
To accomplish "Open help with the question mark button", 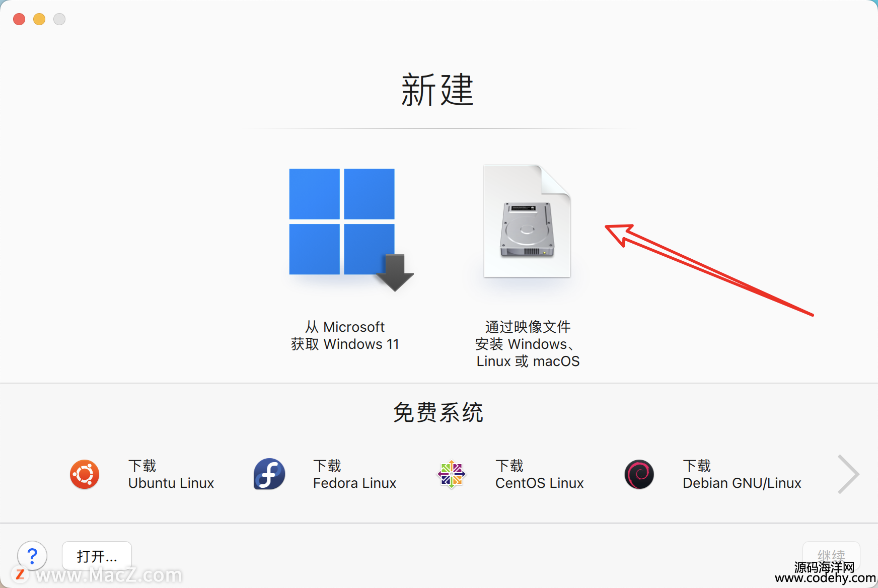I will click(32, 556).
